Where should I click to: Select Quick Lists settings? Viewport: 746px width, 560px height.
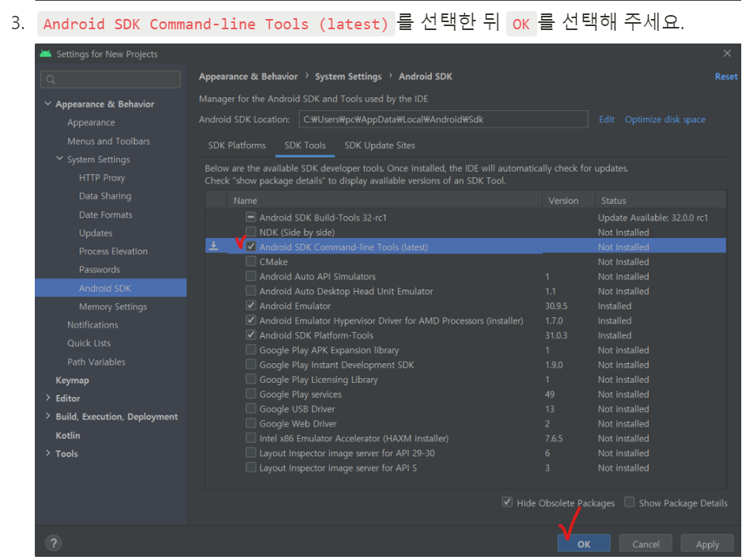coord(89,343)
